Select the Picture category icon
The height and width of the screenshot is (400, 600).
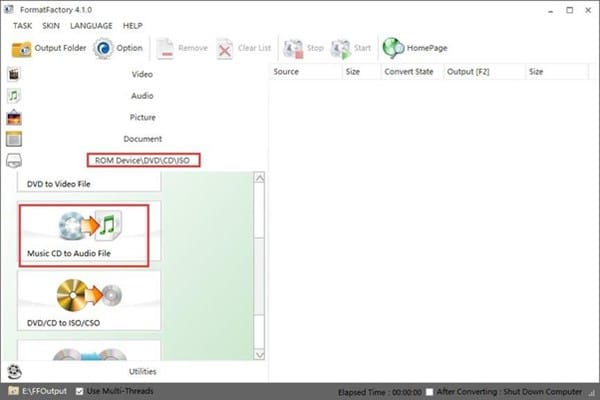(x=14, y=117)
